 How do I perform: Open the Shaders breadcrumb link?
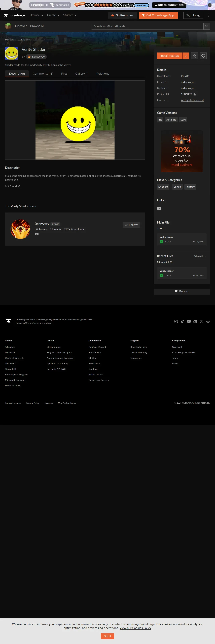pos(26,39)
